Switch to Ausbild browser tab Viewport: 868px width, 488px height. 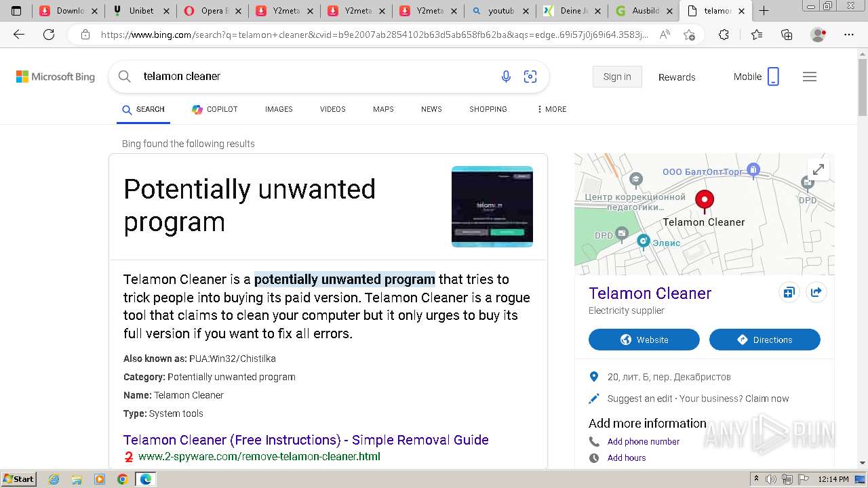coord(644,11)
